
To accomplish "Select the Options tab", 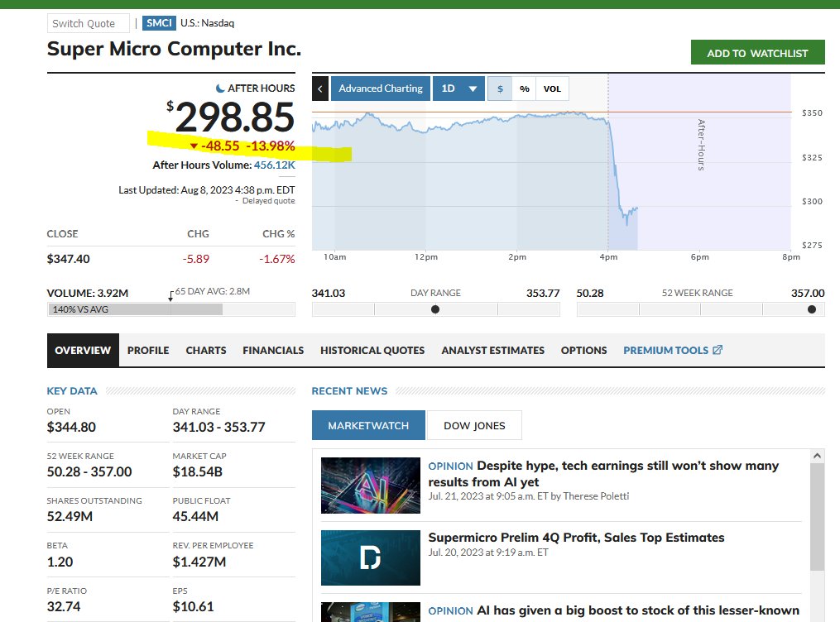I will coord(584,350).
